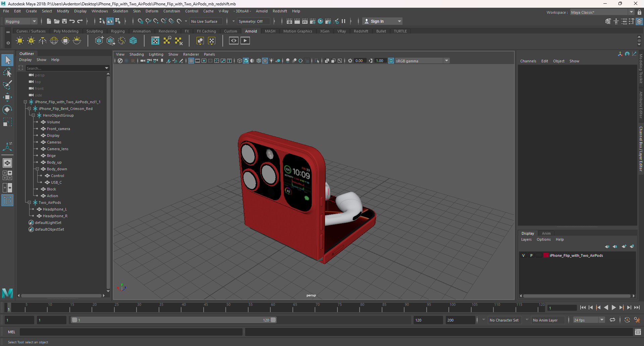Screen dimensions: 644x346
Task: Toggle the Outliner layout button in toolbox
Action: tap(7, 200)
